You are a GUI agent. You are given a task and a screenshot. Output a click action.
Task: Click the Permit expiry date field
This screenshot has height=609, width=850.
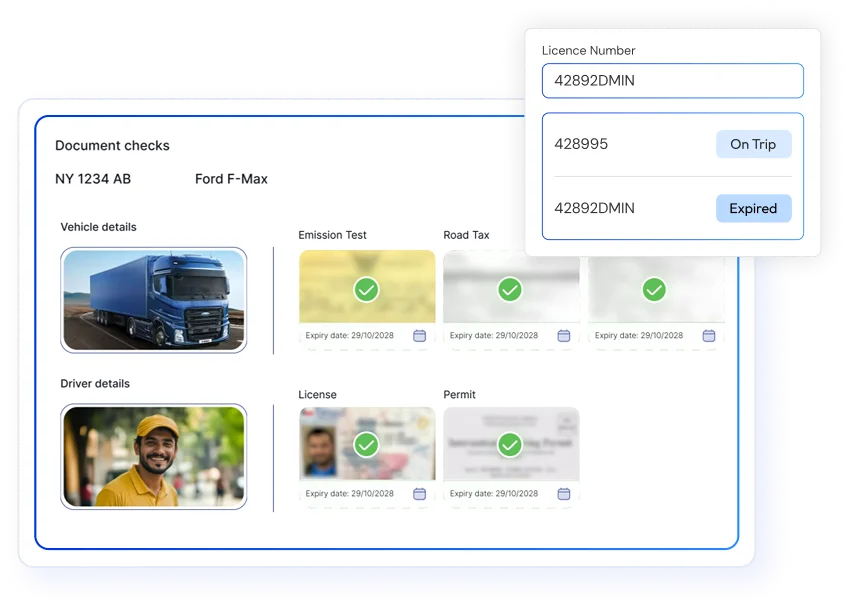[494, 494]
